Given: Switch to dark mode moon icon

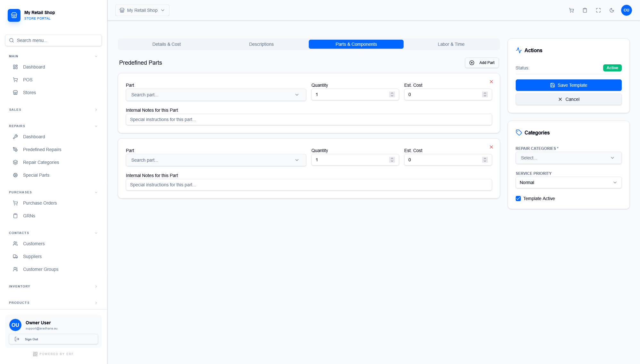Looking at the screenshot, I should tap(612, 10).
